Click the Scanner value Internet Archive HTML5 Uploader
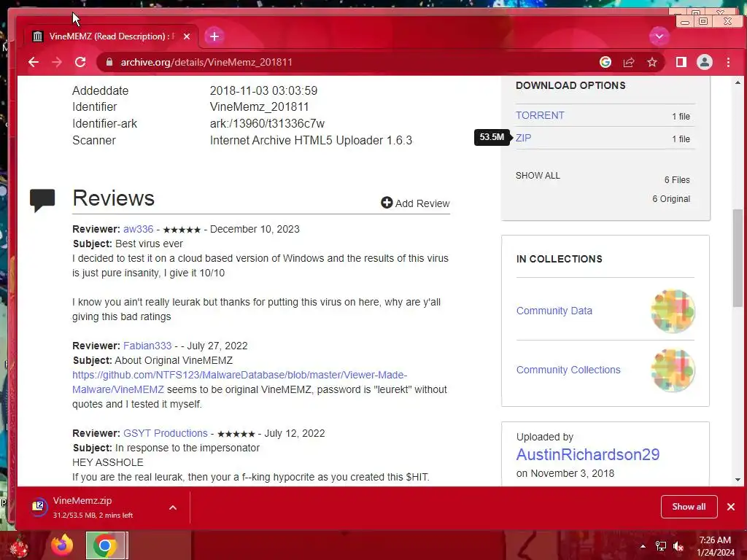 tap(311, 140)
